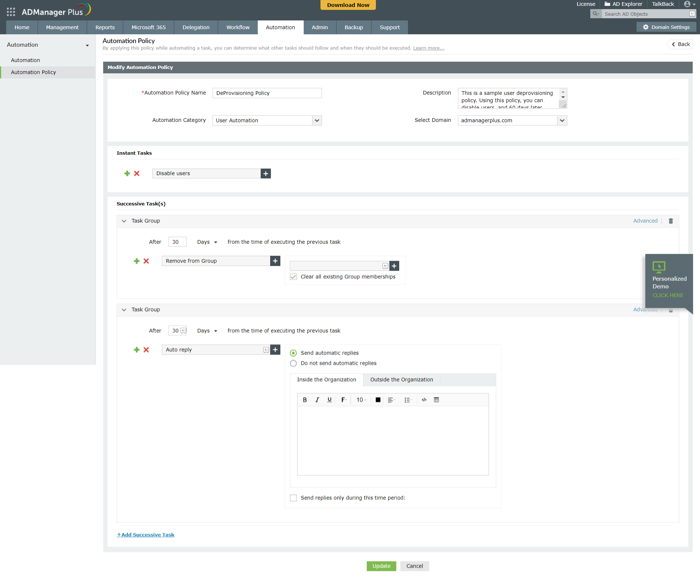700x588 pixels.
Task: Click the Add Successive Task link
Action: pos(145,534)
